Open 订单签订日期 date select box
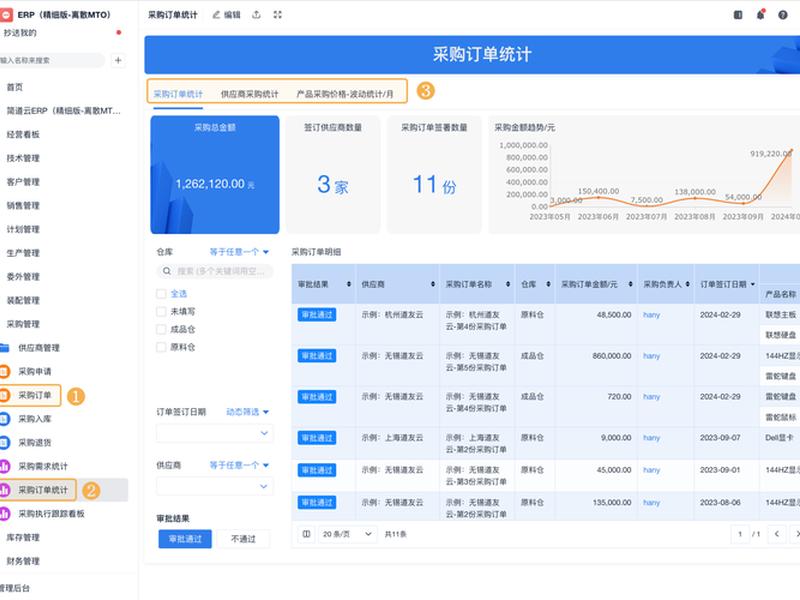 tap(215, 433)
